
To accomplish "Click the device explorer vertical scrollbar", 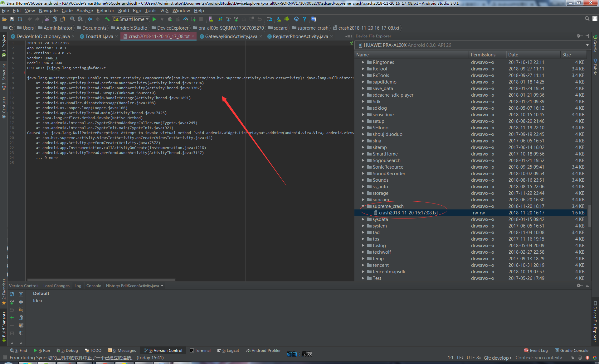I will pos(589,216).
